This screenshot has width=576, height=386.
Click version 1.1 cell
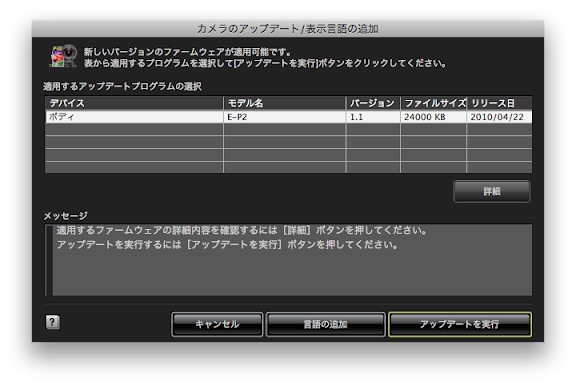point(373,117)
